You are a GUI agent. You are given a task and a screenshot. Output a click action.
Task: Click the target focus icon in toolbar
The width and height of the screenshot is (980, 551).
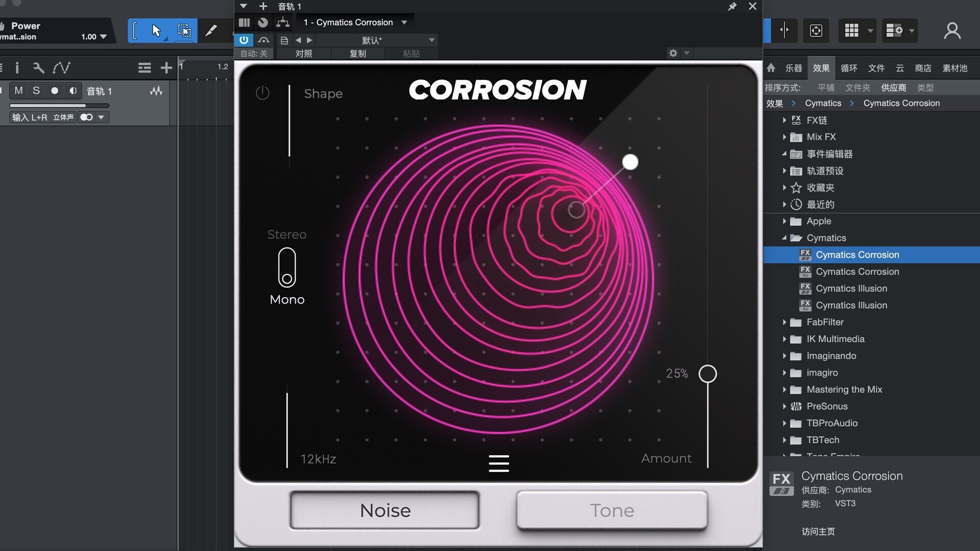pos(816,31)
